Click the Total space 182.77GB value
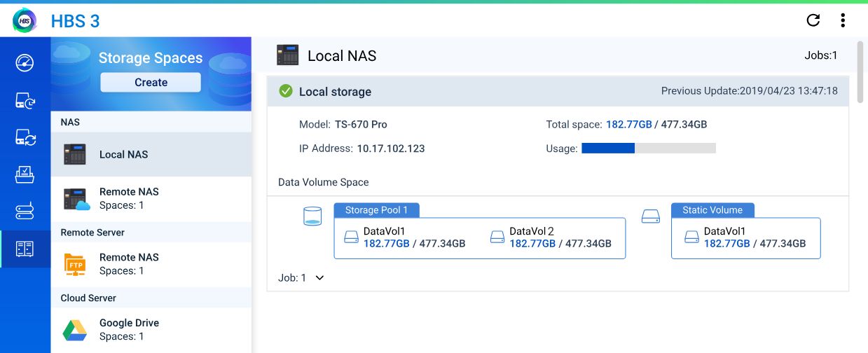This screenshot has width=868, height=353. pyautogui.click(x=629, y=125)
